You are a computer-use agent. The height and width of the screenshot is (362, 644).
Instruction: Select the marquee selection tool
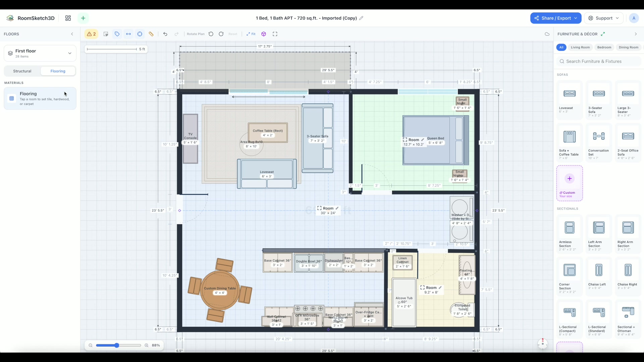(x=106, y=34)
